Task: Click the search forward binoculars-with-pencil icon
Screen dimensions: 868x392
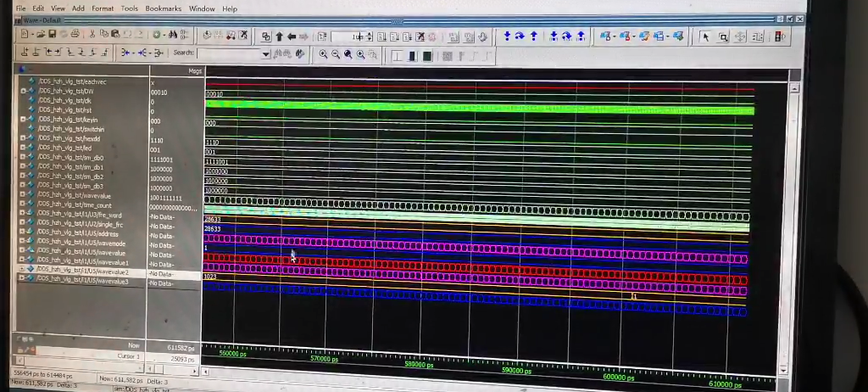Action: 300,53
